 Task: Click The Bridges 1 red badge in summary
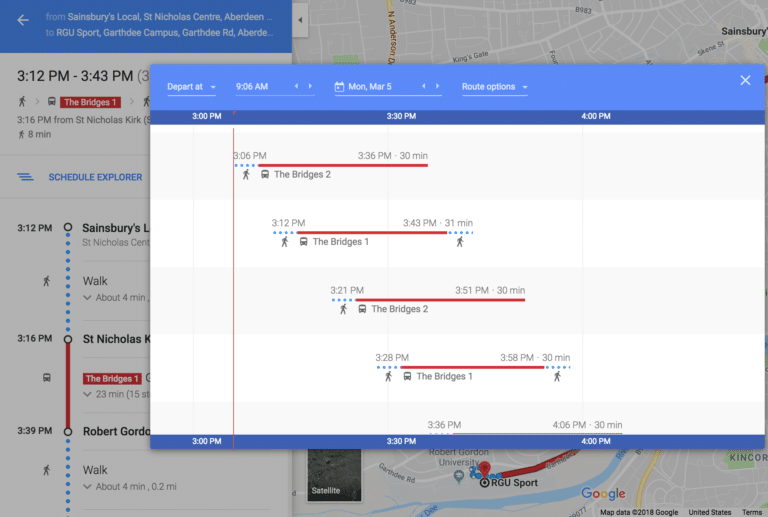click(90, 102)
